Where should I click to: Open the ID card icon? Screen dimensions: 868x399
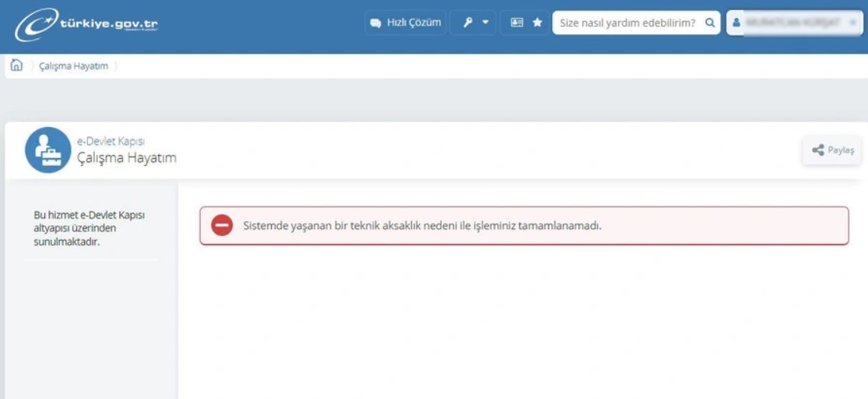(516, 23)
